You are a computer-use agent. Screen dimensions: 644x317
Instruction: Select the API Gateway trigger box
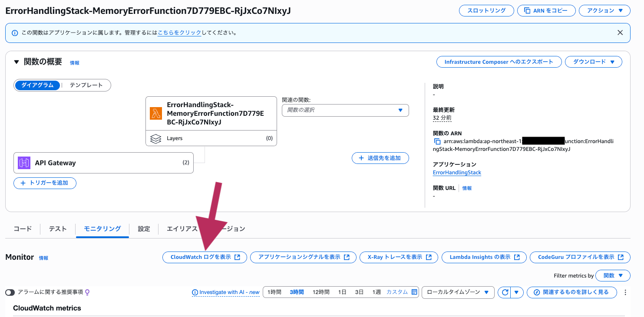tap(103, 163)
